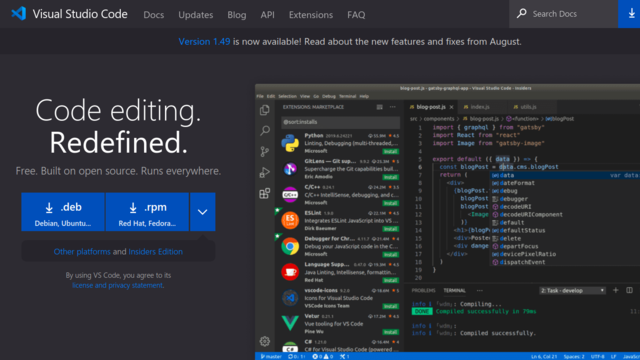Close the blog-post.js editor tab
The width and height of the screenshot is (640, 360).
pyautogui.click(x=451, y=107)
